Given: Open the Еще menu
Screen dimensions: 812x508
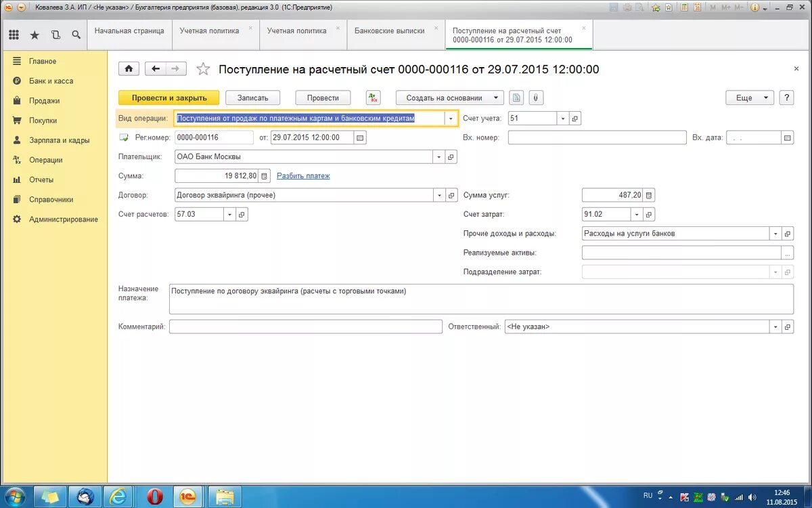Looking at the screenshot, I should click(750, 98).
